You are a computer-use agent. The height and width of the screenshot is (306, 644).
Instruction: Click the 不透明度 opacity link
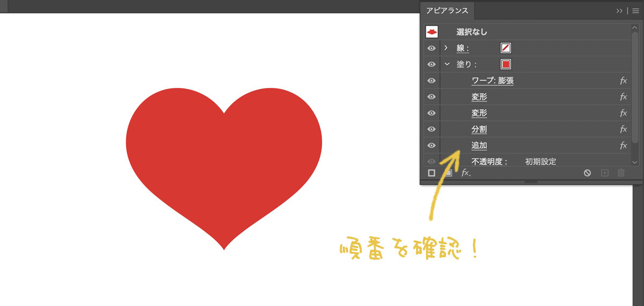(489, 161)
